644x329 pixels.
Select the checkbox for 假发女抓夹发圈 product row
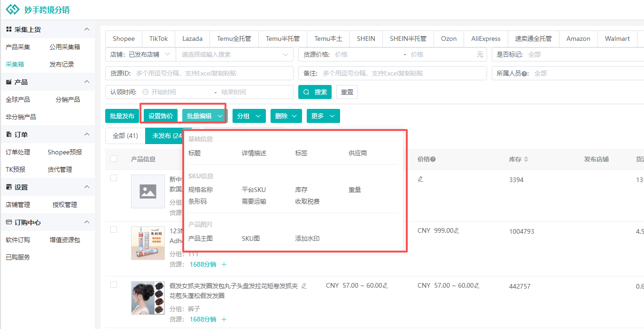click(x=114, y=284)
